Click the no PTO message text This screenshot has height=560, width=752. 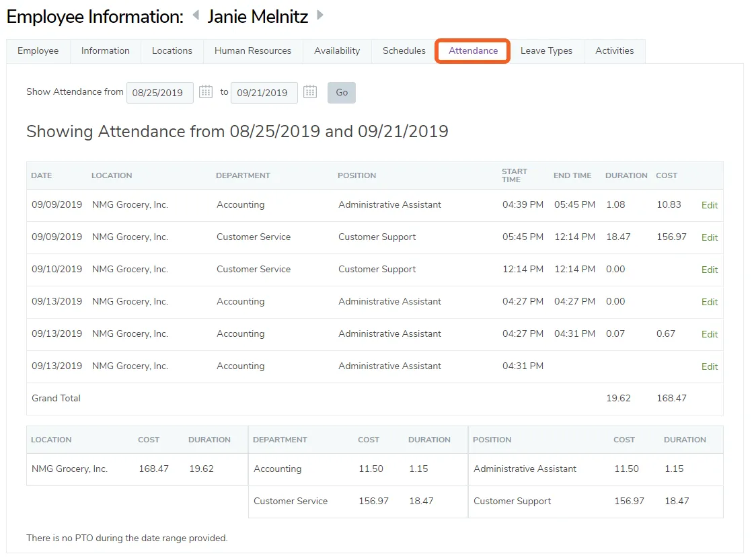tap(127, 538)
